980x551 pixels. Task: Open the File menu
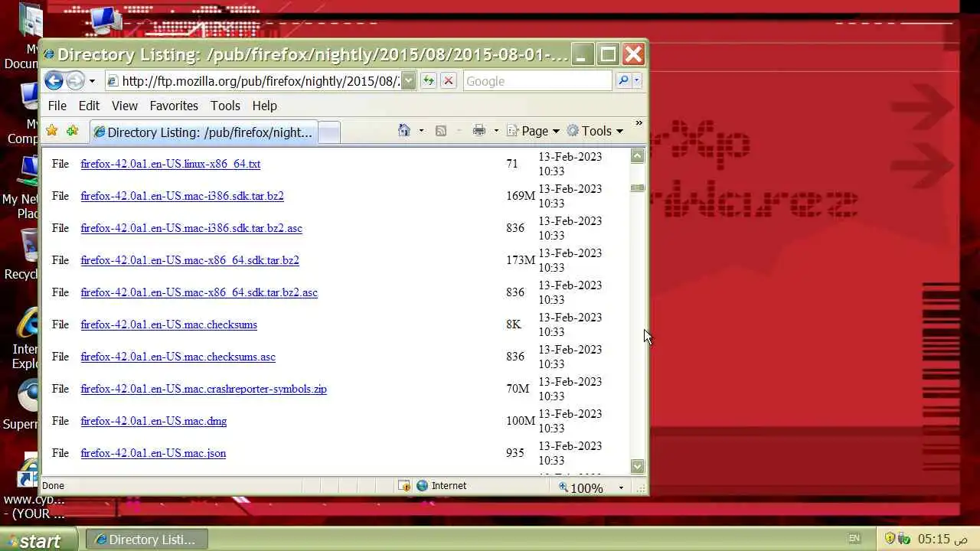click(x=57, y=106)
